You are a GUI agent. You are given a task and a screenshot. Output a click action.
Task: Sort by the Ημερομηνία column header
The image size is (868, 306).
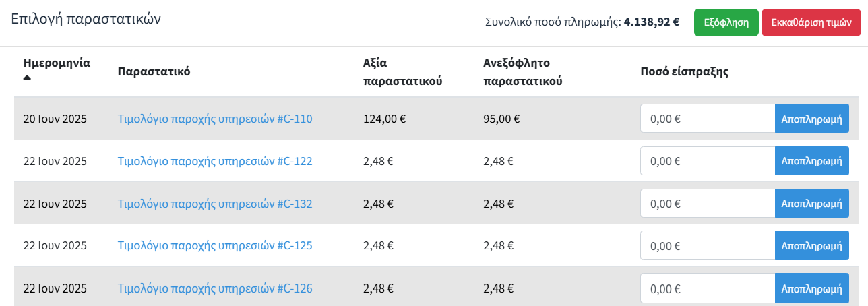[57, 63]
